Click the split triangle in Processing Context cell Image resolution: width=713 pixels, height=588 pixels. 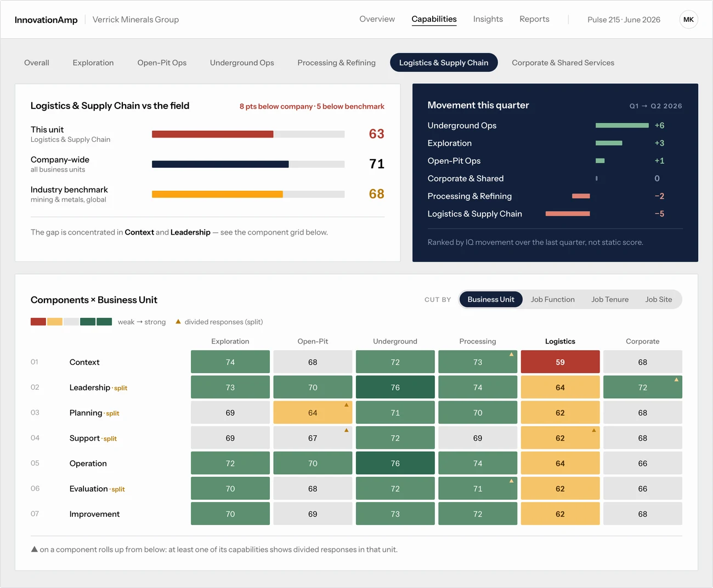[x=511, y=355]
